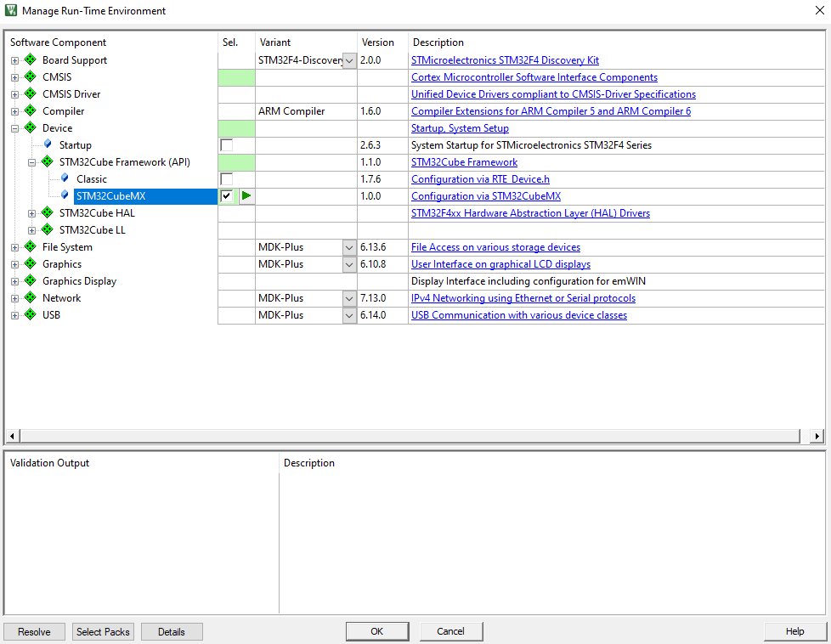831x644 pixels.
Task: Click the Details button
Action: (x=172, y=631)
